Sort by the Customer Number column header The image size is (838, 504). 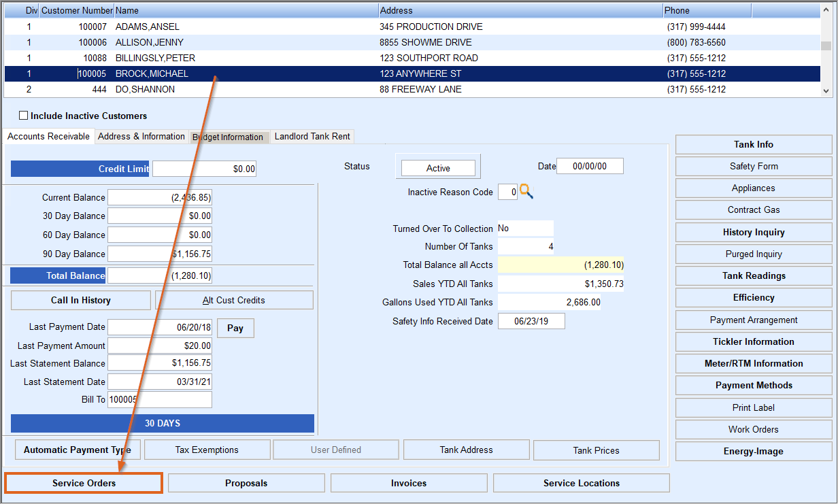click(76, 10)
